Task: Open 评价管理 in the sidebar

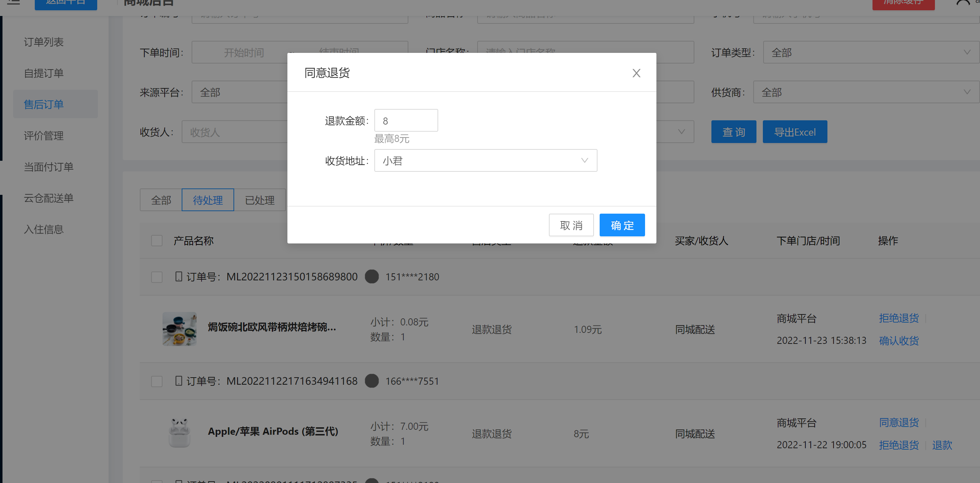Action: tap(44, 136)
